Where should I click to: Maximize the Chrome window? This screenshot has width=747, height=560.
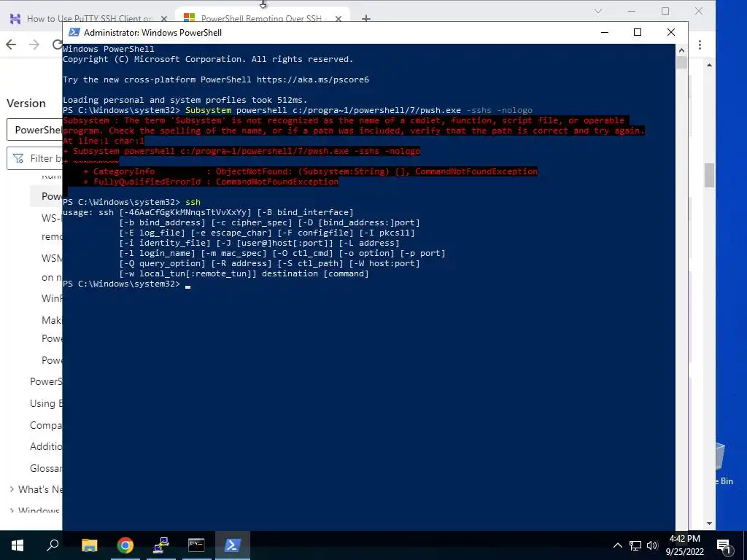pyautogui.click(x=665, y=11)
